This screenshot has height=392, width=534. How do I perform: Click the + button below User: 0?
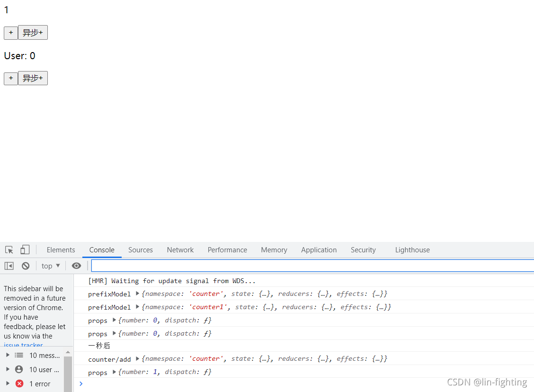point(11,78)
